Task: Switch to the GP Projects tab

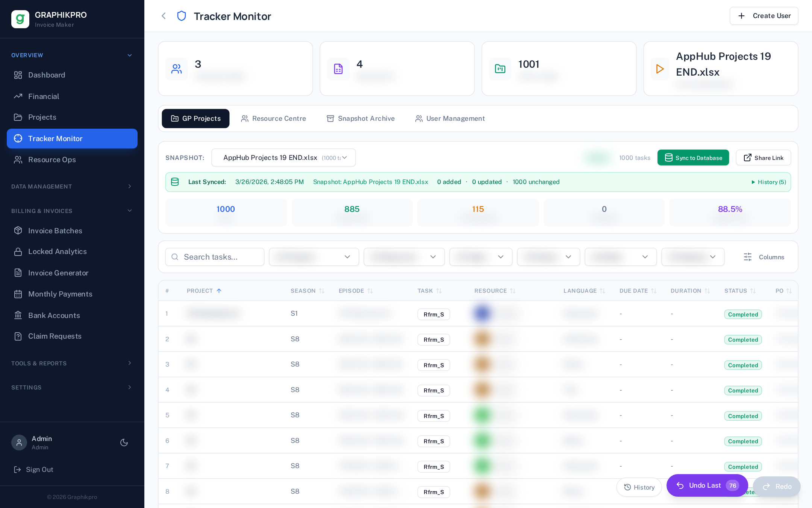Action: [195, 119]
